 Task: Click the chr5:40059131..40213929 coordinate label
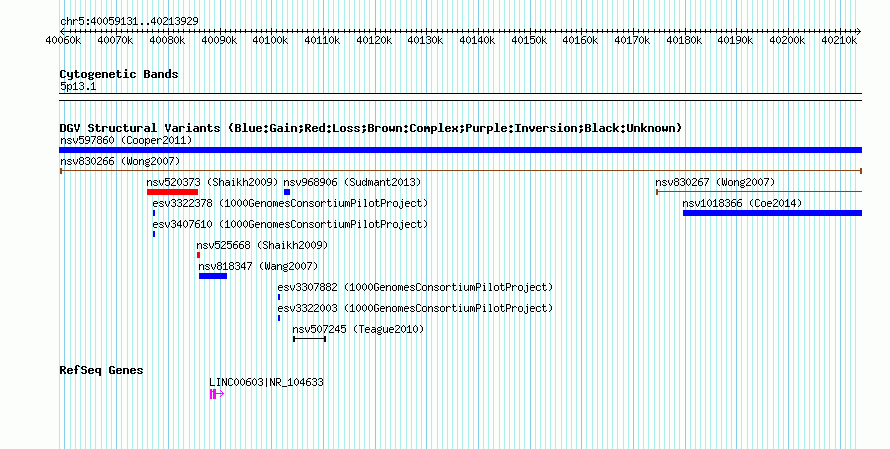tap(129, 21)
